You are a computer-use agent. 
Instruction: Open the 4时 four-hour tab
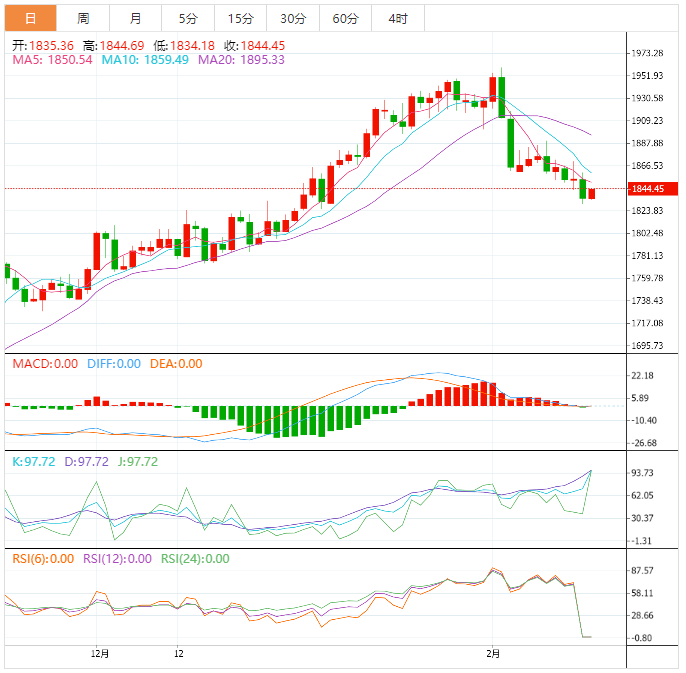point(397,19)
